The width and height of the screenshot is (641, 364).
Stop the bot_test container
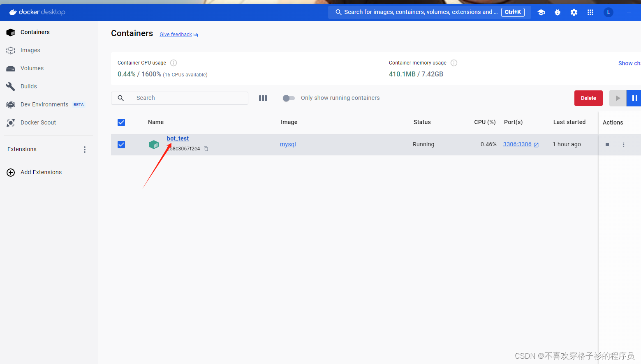(607, 145)
